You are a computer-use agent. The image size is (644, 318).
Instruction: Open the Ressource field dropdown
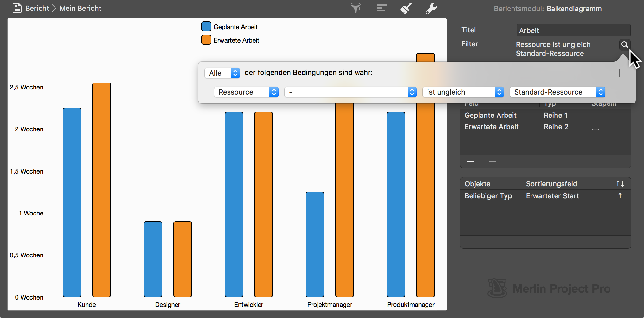coord(246,92)
